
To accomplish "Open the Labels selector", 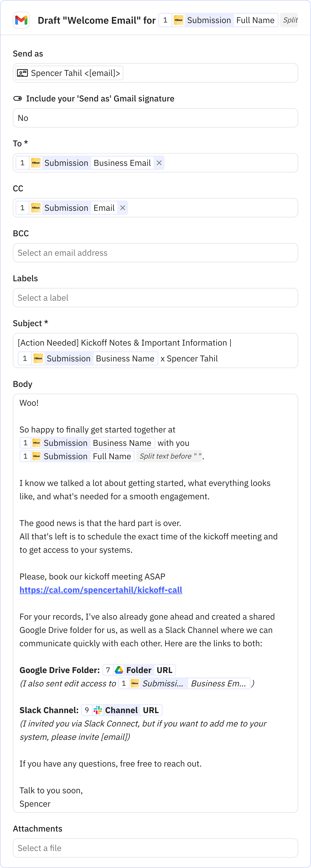I will coord(155,297).
